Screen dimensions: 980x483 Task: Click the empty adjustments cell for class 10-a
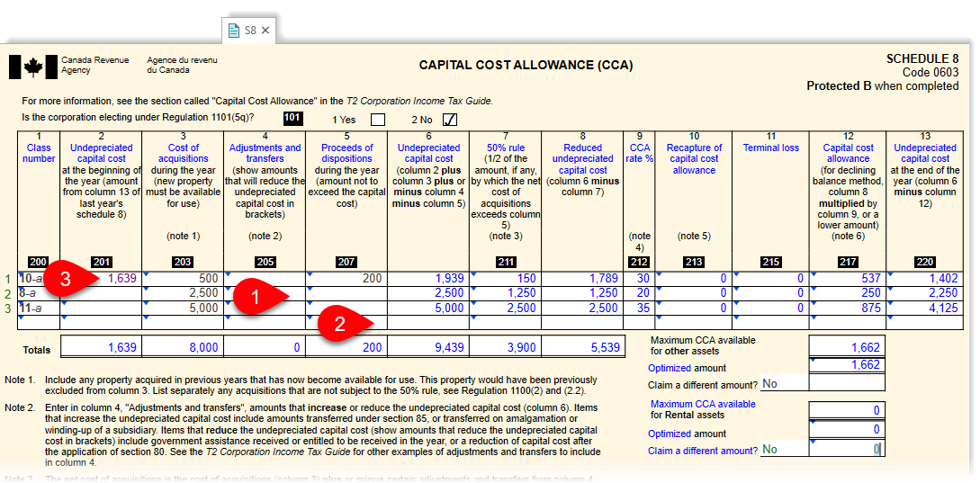click(265, 279)
